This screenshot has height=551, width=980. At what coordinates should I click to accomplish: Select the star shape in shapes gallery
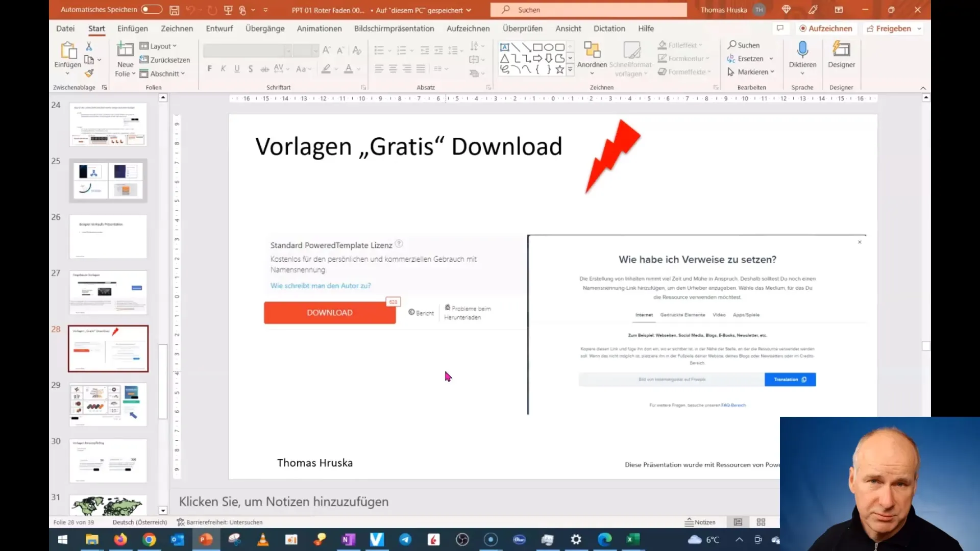(560, 69)
